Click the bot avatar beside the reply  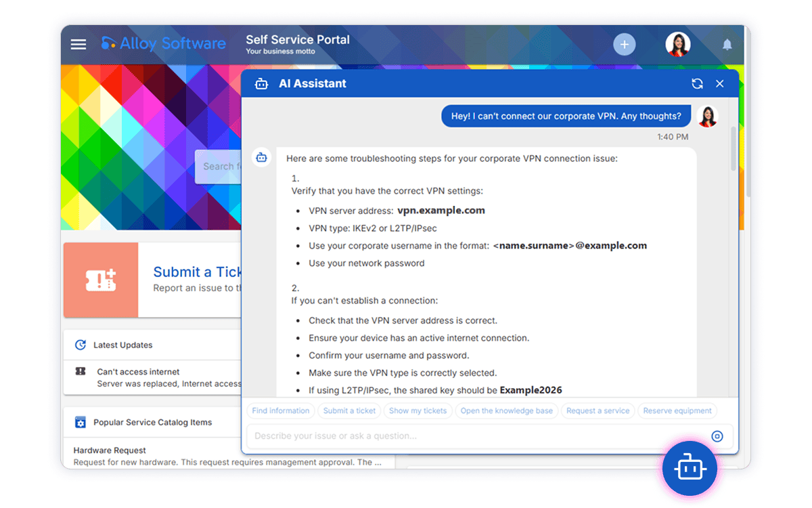coord(261,158)
